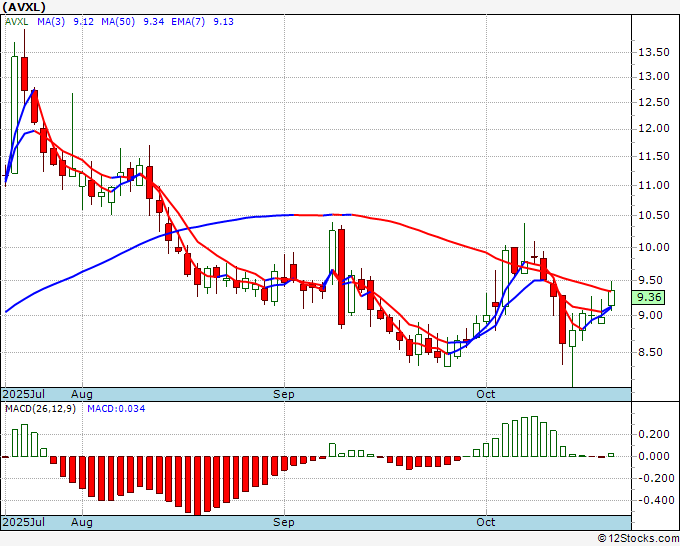Click the 12.00 price axis label

pos(654,128)
